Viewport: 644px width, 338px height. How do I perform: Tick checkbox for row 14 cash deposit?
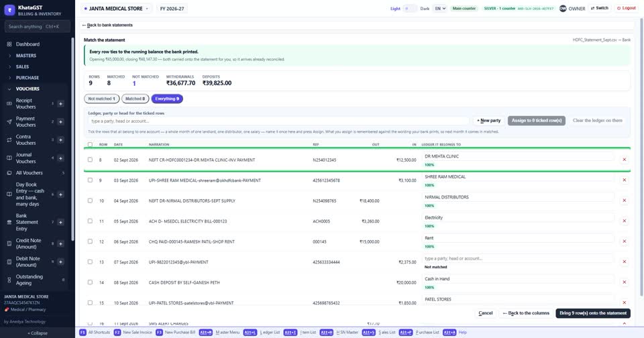[90, 282]
